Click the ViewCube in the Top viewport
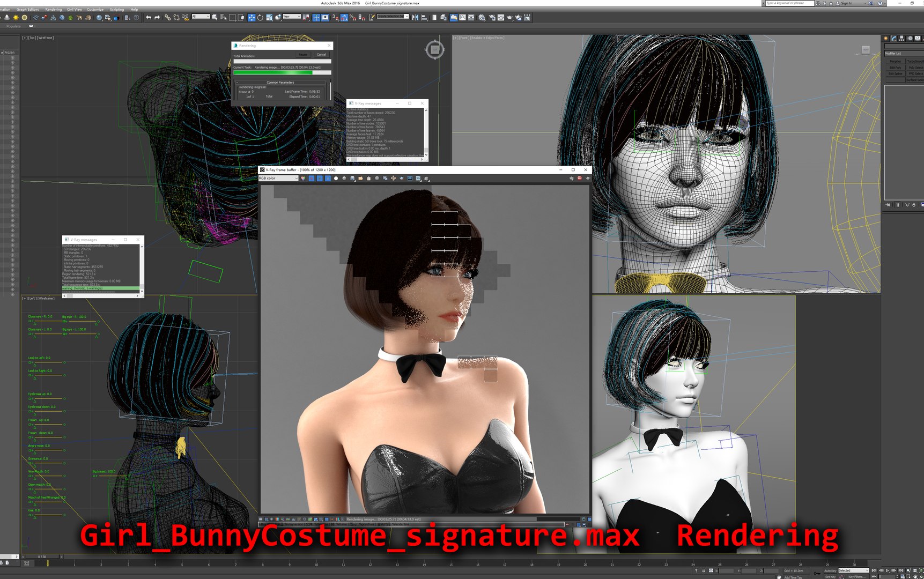924x579 pixels. [435, 50]
